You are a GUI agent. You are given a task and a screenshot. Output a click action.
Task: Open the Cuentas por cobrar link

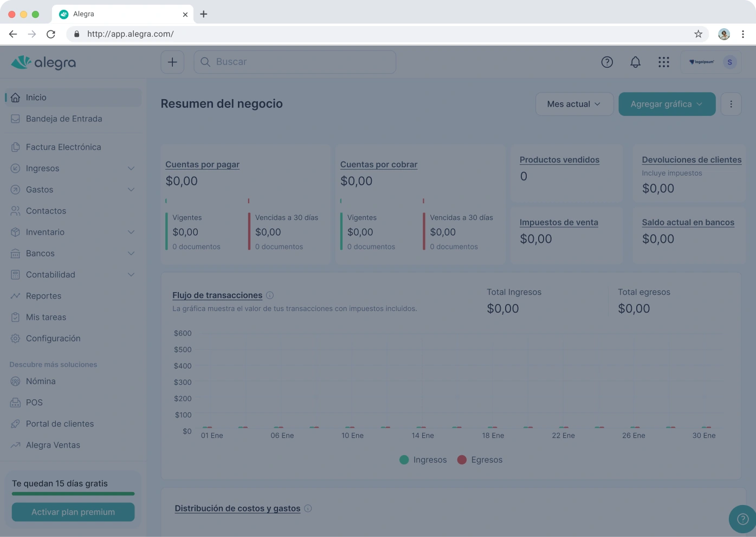pyautogui.click(x=379, y=164)
